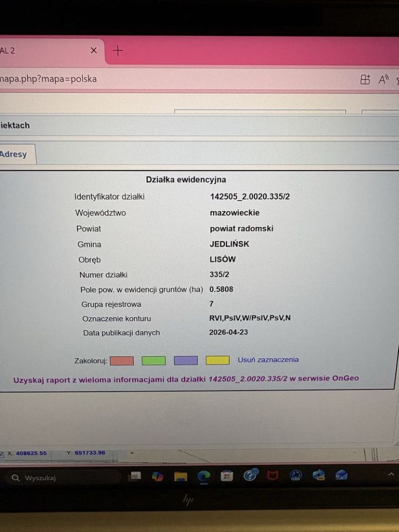Click the Y coordinate value 651733.96

[x=90, y=453]
